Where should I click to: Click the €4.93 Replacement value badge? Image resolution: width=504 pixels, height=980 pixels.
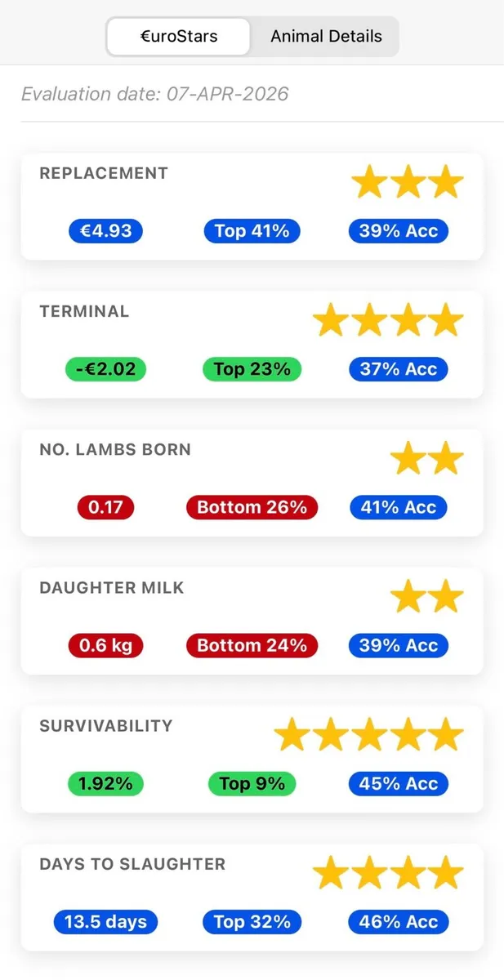coord(105,231)
